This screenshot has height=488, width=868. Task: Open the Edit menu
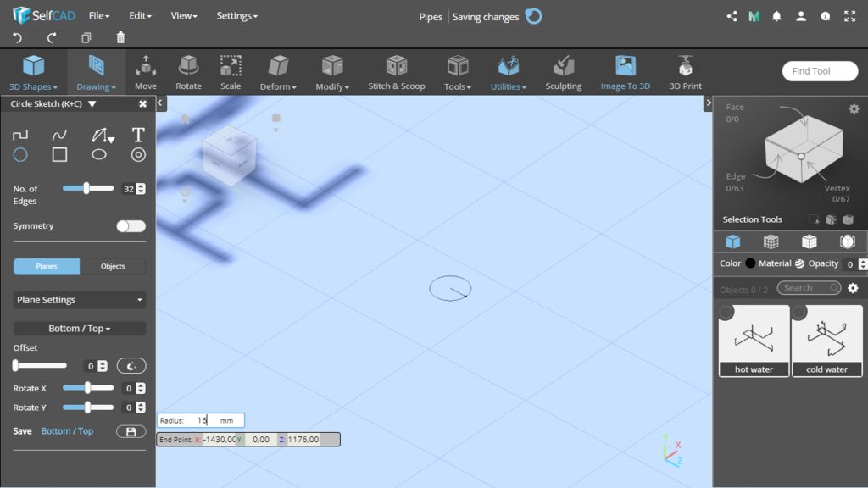click(x=140, y=16)
